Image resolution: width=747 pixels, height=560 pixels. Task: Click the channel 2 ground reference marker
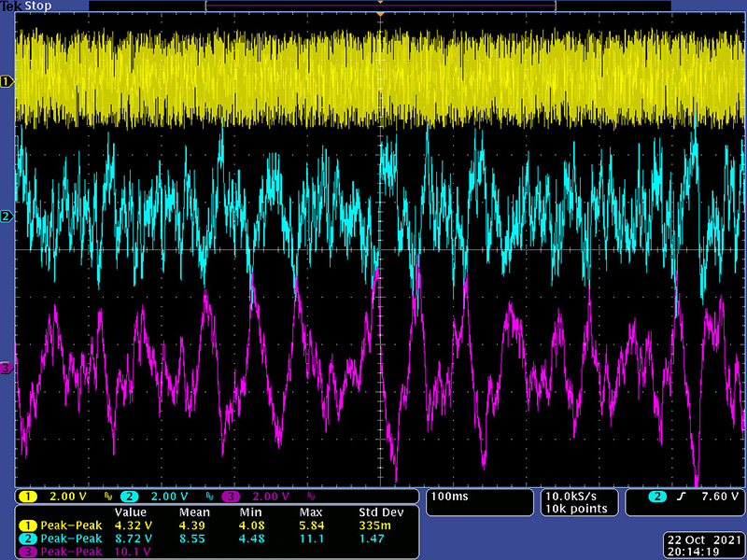pyautogui.click(x=7, y=217)
